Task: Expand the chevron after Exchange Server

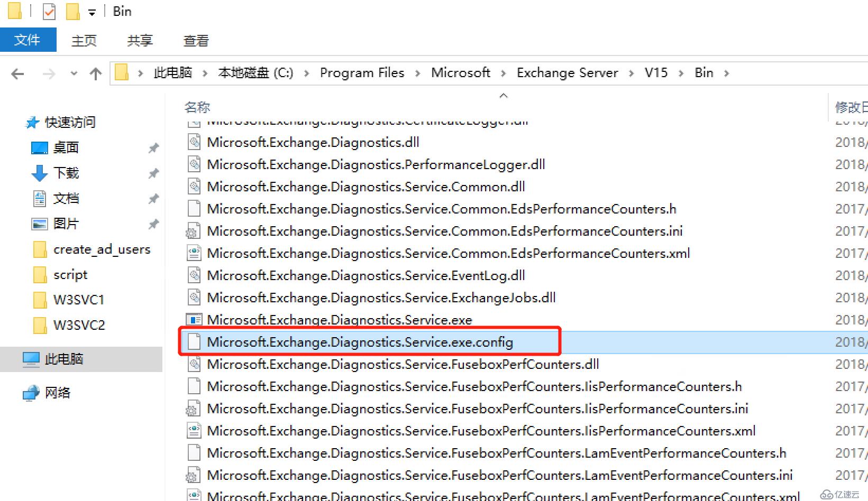Action: (x=631, y=73)
